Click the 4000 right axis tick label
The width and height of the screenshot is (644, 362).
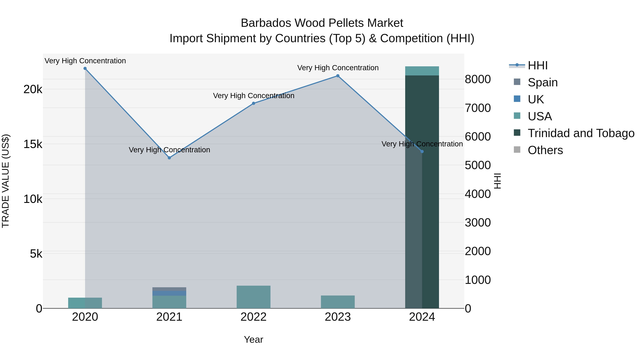(478, 194)
